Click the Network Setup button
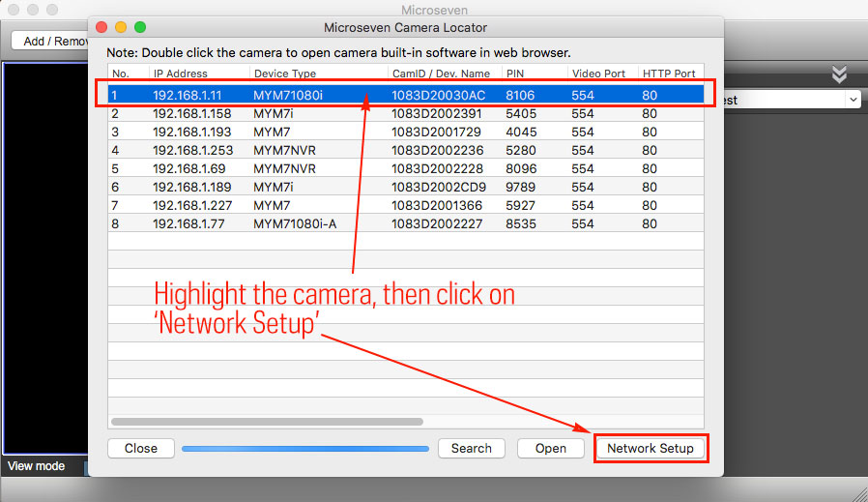Viewport: 868px width, 502px height. pos(650,449)
